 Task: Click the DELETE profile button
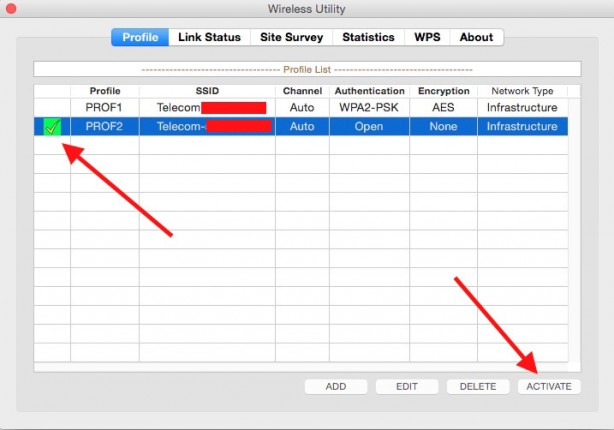tap(478, 387)
